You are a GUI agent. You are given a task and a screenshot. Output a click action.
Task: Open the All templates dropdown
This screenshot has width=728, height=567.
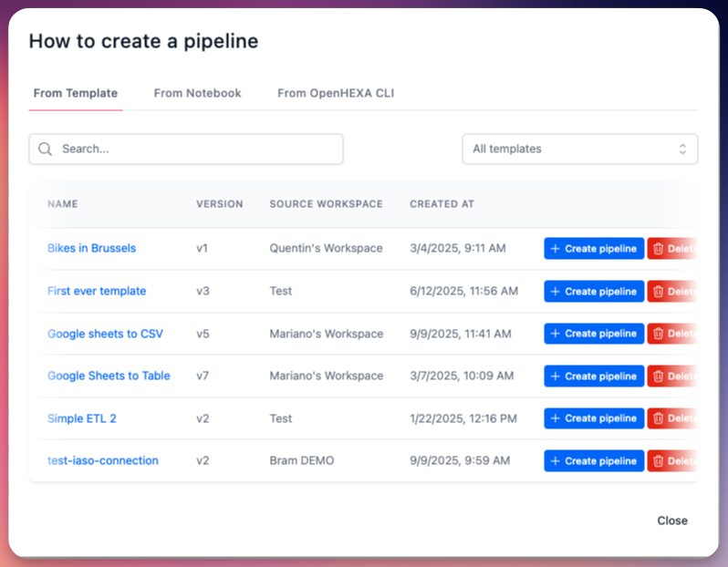(579, 149)
